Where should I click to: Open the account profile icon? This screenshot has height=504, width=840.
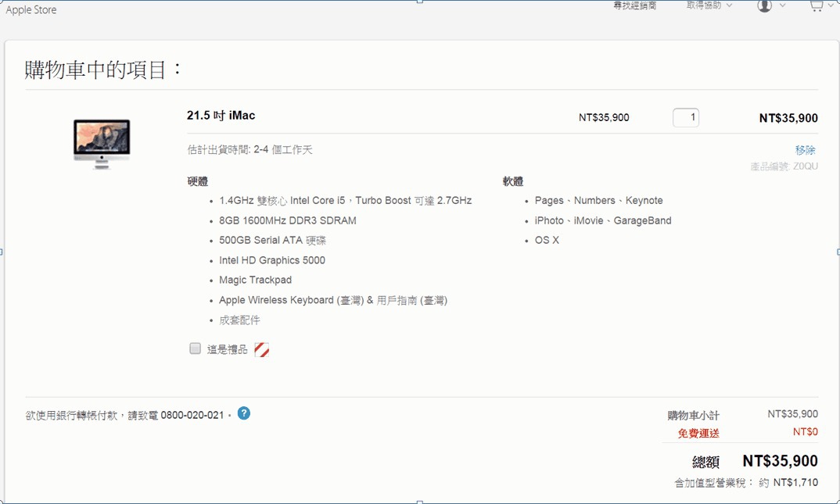(764, 6)
